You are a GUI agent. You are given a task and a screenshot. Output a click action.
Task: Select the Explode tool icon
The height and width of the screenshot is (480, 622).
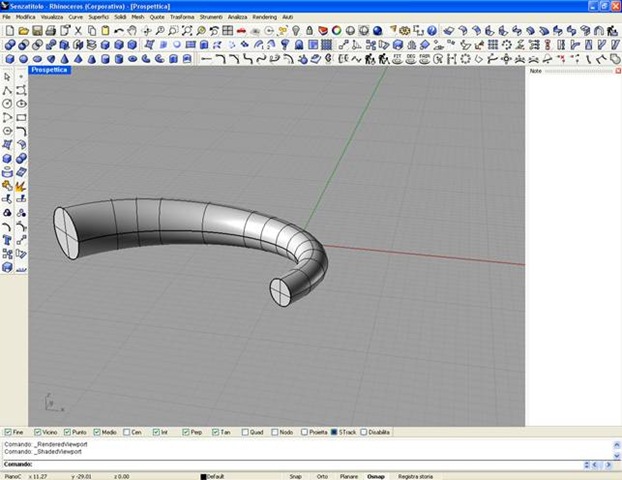click(20, 185)
